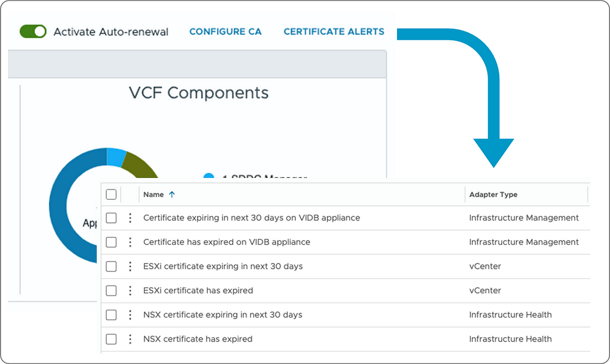Image resolution: width=610 pixels, height=364 pixels.
Task: Open actions menu for 'Certificate expiring in next 30 days on VIDB appliance'
Action: click(x=130, y=218)
